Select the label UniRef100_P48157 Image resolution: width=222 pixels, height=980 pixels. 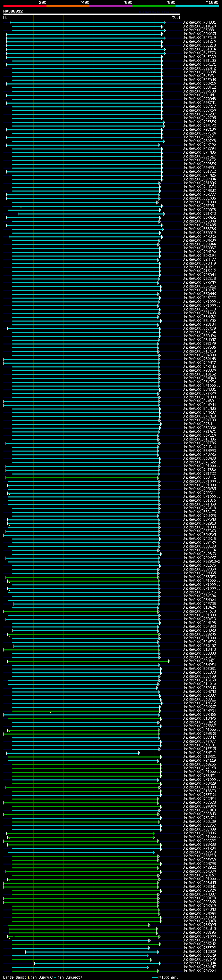(199, 875)
